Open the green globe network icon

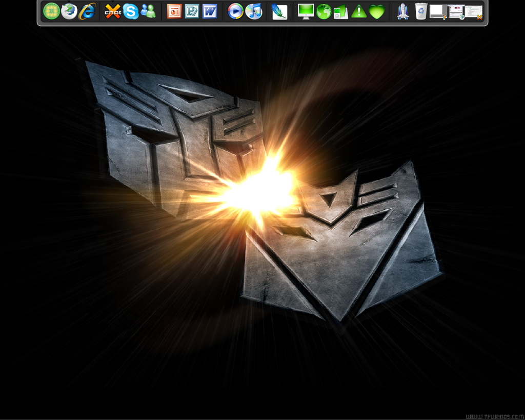pyautogui.click(x=324, y=11)
